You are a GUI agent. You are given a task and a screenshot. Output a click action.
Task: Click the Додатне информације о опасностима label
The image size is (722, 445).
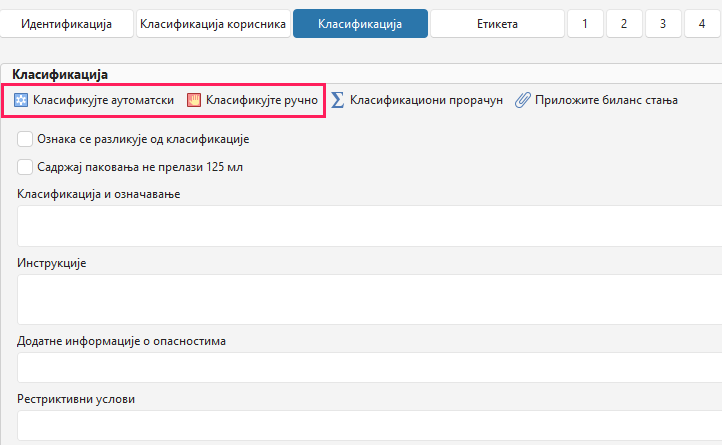[x=122, y=341]
